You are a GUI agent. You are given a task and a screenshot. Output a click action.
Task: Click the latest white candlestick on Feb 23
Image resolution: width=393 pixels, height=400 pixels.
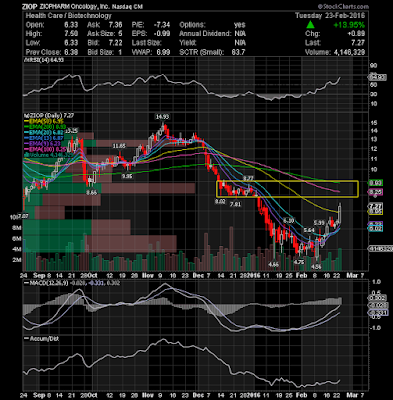(x=340, y=213)
